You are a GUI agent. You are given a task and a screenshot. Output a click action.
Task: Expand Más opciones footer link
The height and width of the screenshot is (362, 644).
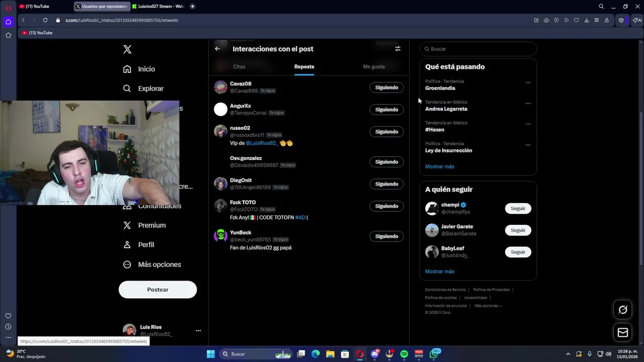[488, 306]
